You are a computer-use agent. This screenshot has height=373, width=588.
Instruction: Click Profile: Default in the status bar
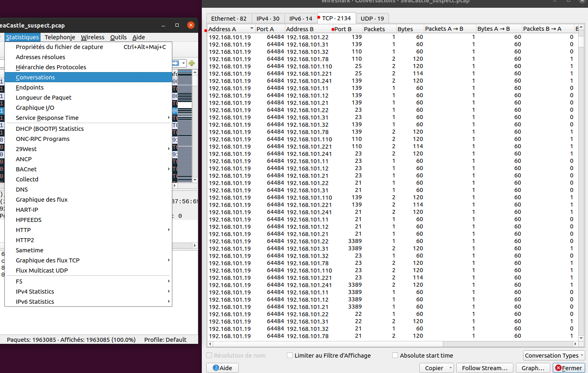165,339
